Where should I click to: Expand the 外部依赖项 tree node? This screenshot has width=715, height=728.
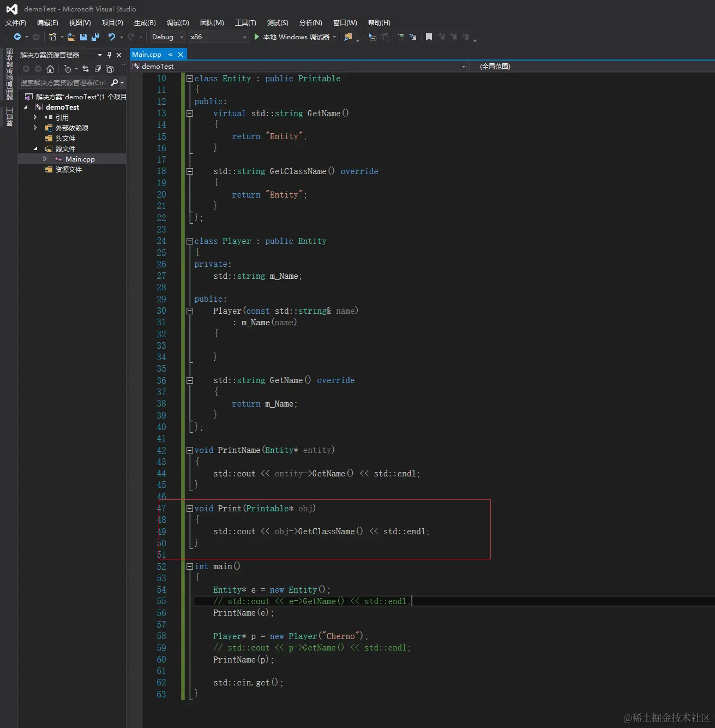pyautogui.click(x=35, y=128)
